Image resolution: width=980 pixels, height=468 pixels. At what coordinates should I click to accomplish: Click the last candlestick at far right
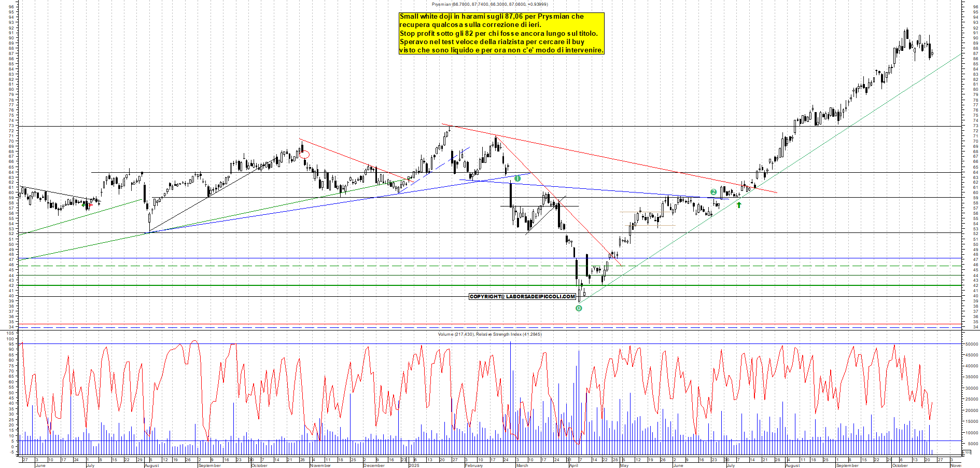point(932,53)
